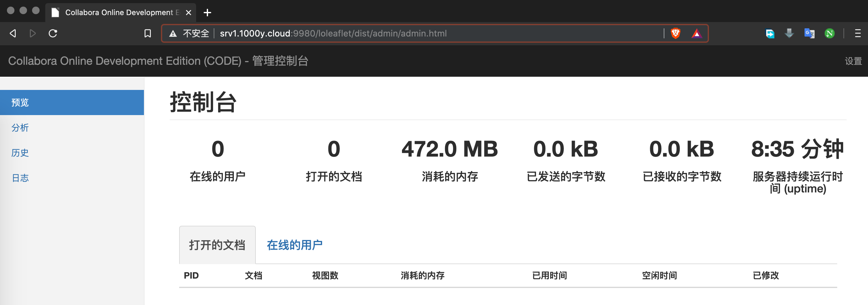
Task: Click the 已修改 column header
Action: (x=766, y=276)
